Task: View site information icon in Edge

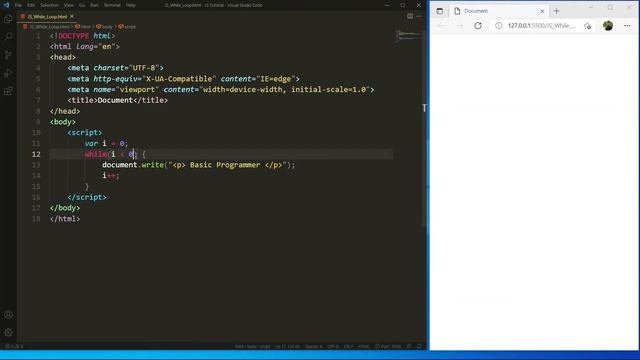Action: tap(499, 26)
